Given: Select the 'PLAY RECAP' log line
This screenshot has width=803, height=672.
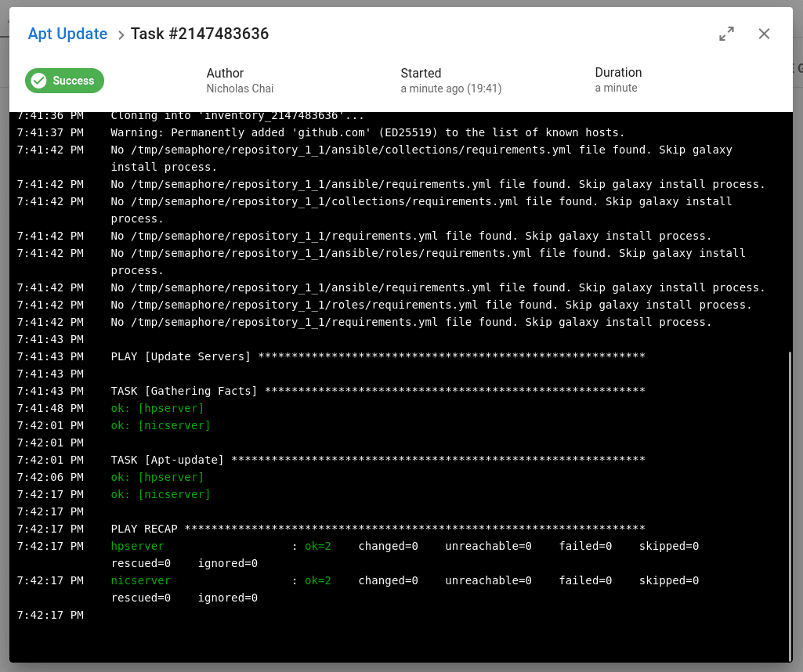Looking at the screenshot, I should (378, 529).
